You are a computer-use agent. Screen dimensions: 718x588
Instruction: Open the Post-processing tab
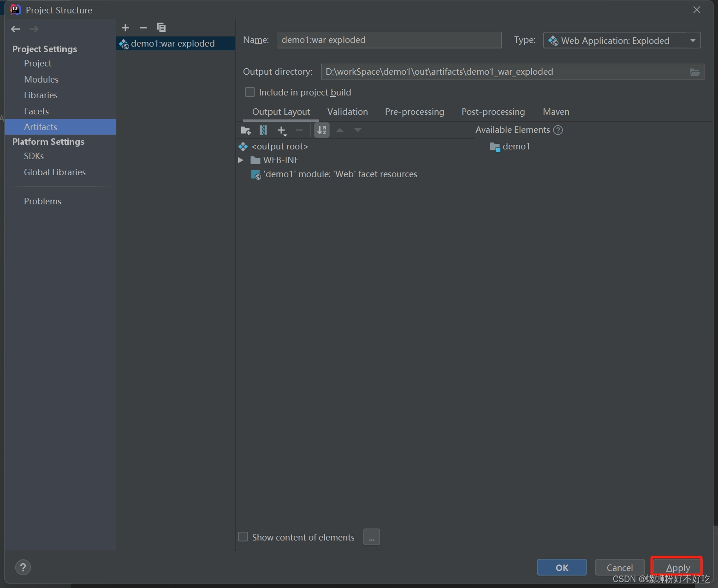493,112
